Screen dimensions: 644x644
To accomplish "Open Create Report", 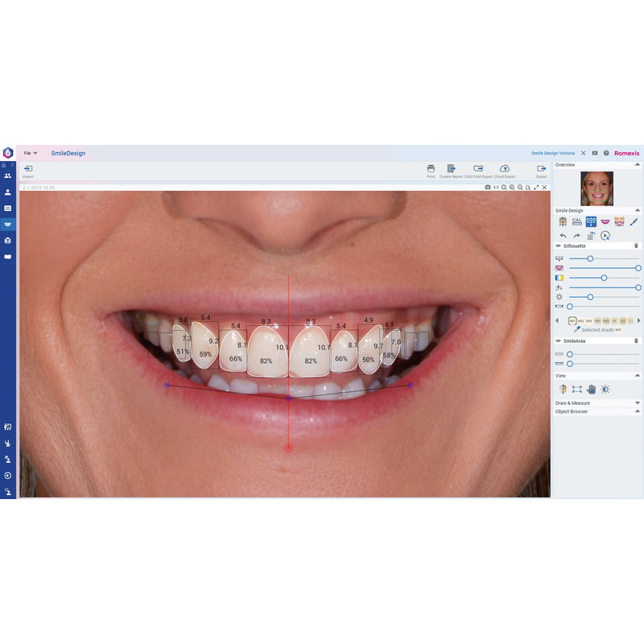I will pyautogui.click(x=451, y=169).
